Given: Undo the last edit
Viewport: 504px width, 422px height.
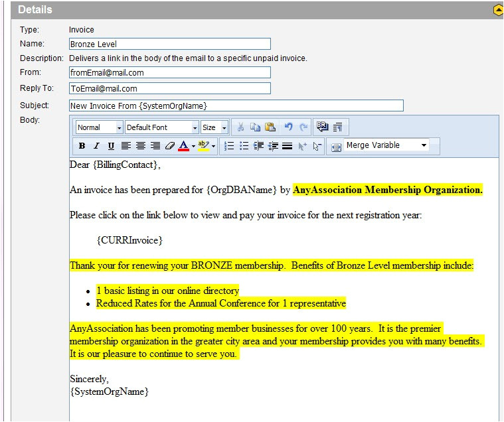Looking at the screenshot, I should (x=288, y=127).
